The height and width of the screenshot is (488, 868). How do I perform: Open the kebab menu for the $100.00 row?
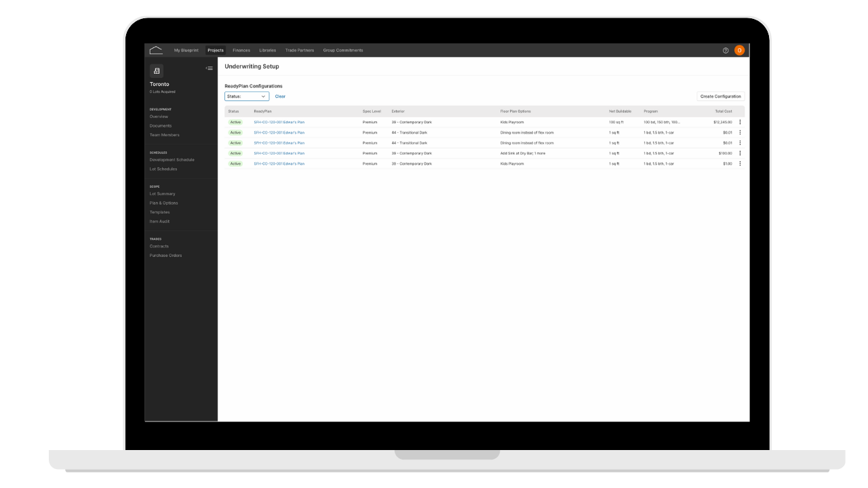tap(740, 153)
